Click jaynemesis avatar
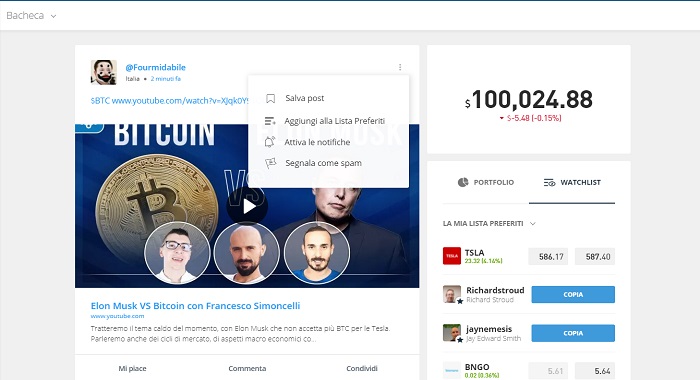The height and width of the screenshot is (380, 700). pos(452,333)
